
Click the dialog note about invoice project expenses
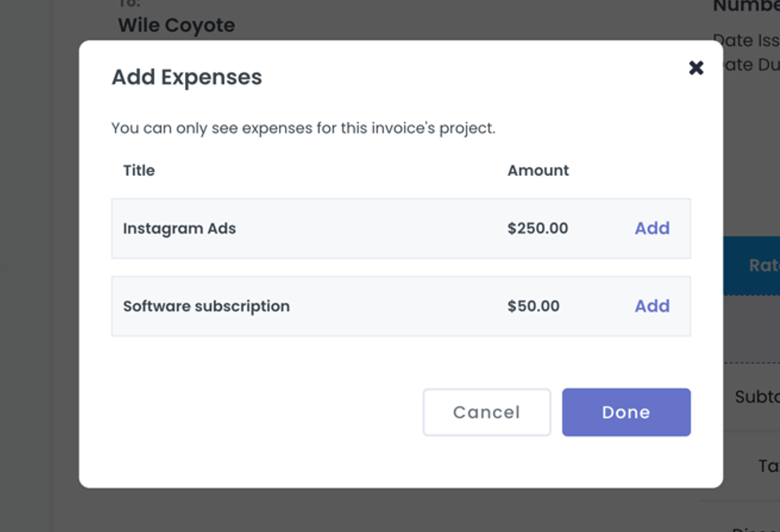[x=303, y=128]
